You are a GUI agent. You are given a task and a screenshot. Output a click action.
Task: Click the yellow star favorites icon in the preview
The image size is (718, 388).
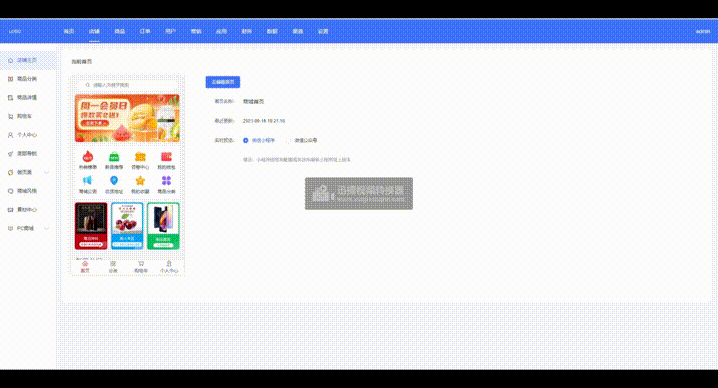(140, 180)
